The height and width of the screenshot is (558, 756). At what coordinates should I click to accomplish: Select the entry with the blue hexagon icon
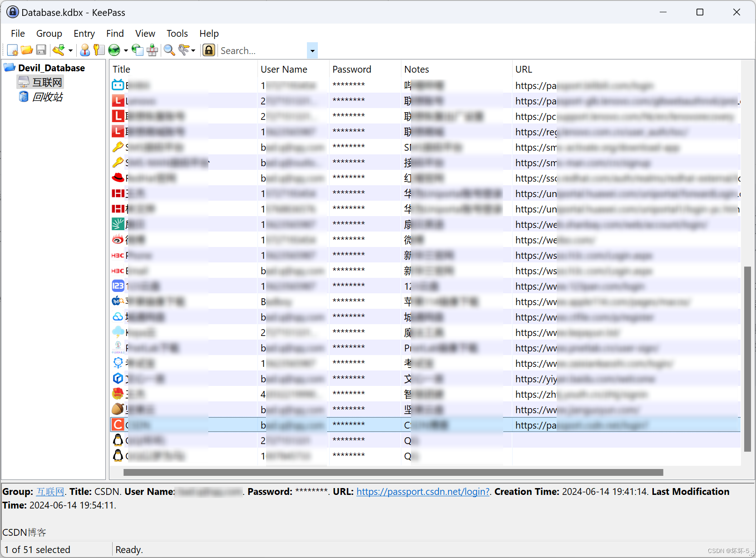click(118, 378)
